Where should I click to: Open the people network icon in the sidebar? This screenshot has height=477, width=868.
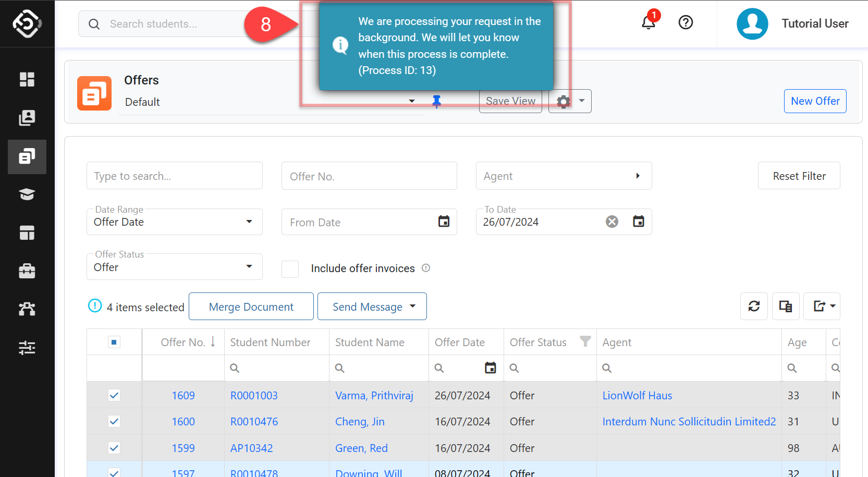27,309
